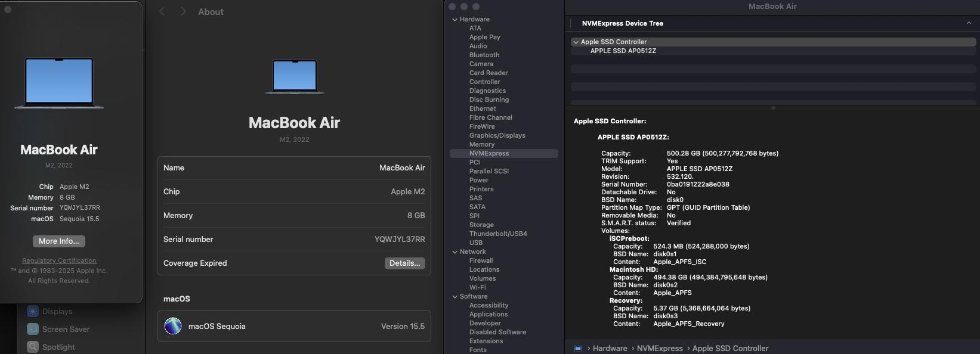
Task: Select Diagnostics in the Hardware list
Action: coord(487,91)
